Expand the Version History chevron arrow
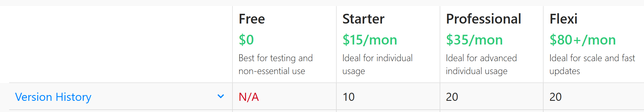 pos(221,96)
